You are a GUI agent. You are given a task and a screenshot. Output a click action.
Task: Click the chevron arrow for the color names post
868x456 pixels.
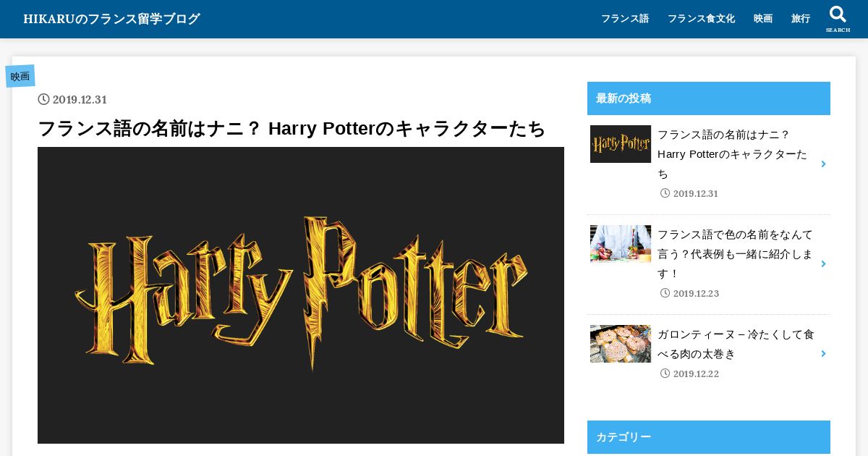[823, 264]
